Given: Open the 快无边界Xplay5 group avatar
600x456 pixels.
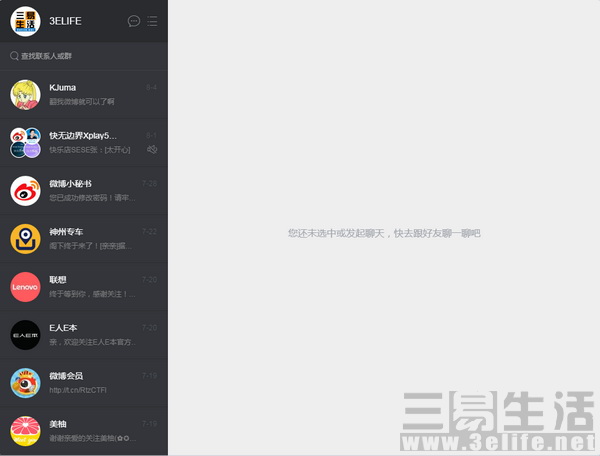Looking at the screenshot, I should coord(25,143).
